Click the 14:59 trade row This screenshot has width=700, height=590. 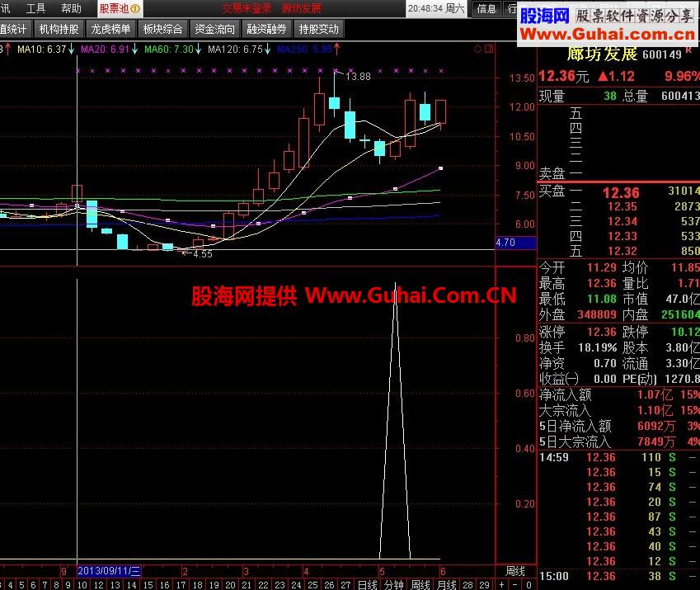[x=618, y=457]
